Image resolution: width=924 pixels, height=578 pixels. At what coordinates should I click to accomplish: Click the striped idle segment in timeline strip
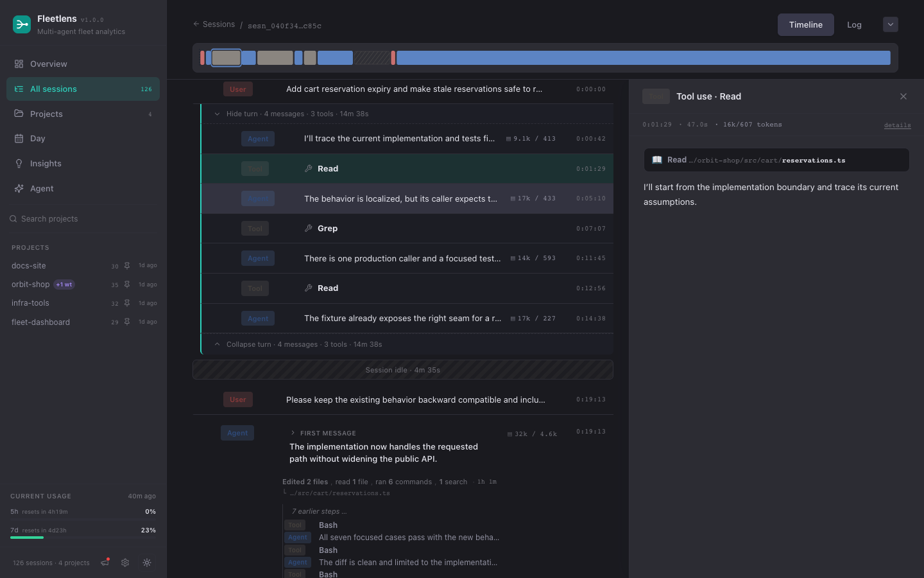click(372, 58)
